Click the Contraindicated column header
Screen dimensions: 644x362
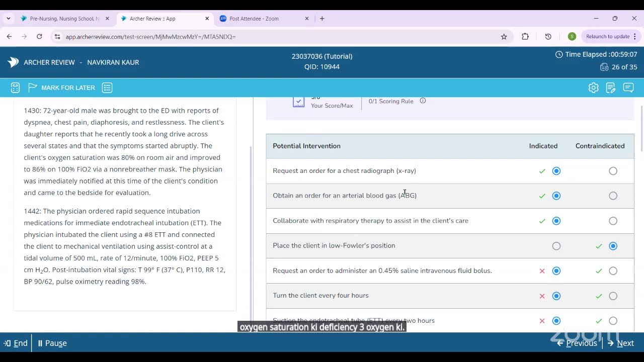click(x=600, y=146)
